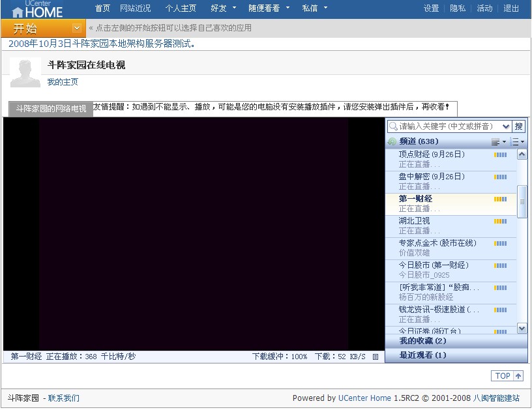Open the 随便看看 dropdown arrow

point(288,8)
